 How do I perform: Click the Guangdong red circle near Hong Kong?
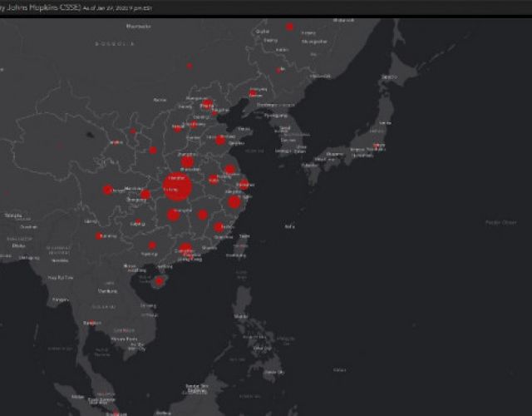(x=186, y=248)
